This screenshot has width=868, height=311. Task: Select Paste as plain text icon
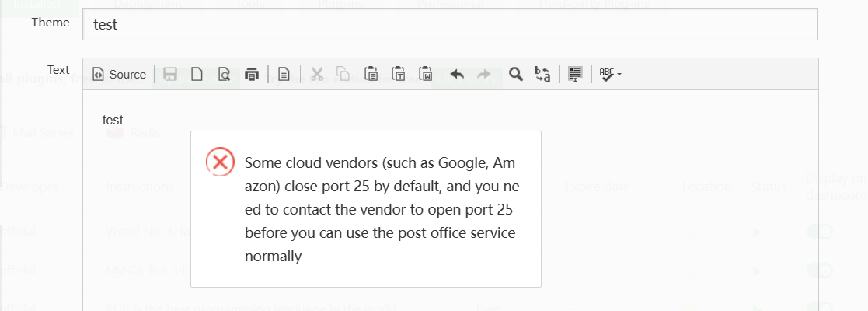[398, 75]
